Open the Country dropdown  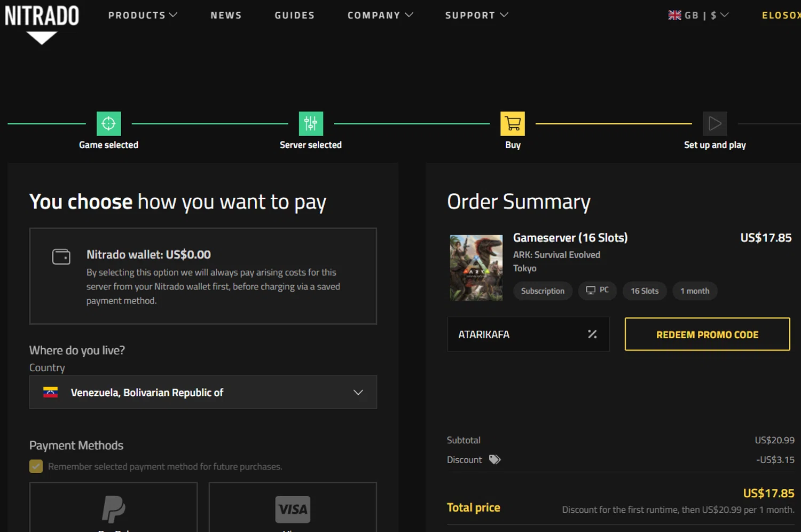tap(203, 392)
